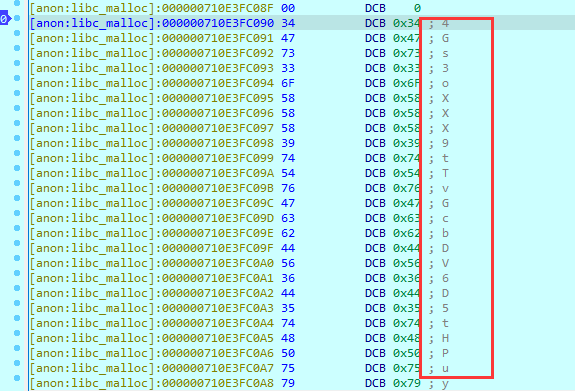Toggle breakpoint dot on row 000000710E3FC0A2
Image resolution: width=575 pixels, height=391 pixels.
(17, 288)
